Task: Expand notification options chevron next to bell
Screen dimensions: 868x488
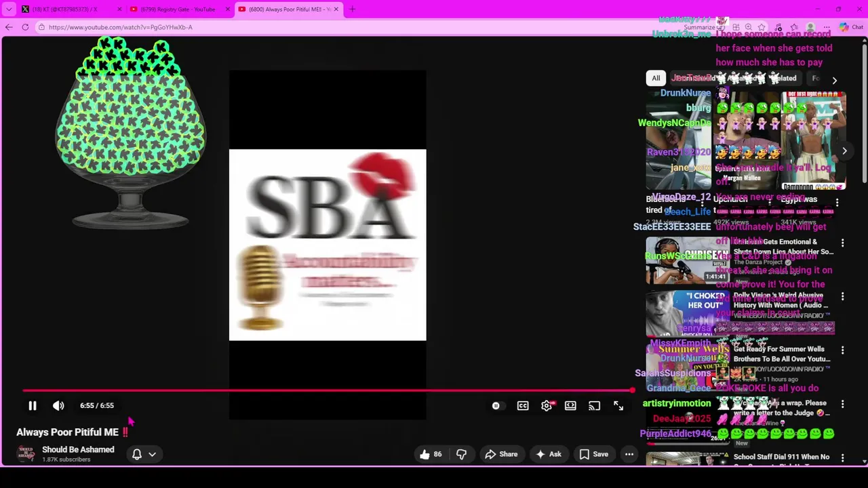Action: 152,454
